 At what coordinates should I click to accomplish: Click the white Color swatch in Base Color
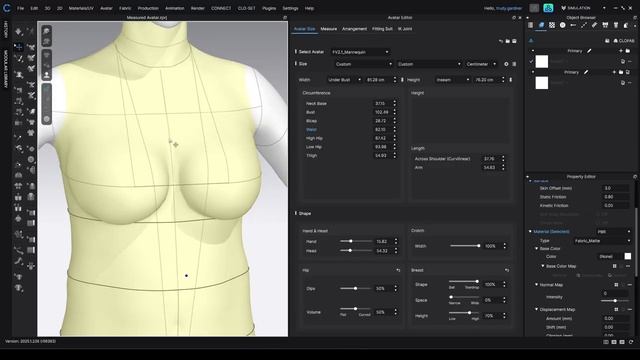(x=628, y=256)
